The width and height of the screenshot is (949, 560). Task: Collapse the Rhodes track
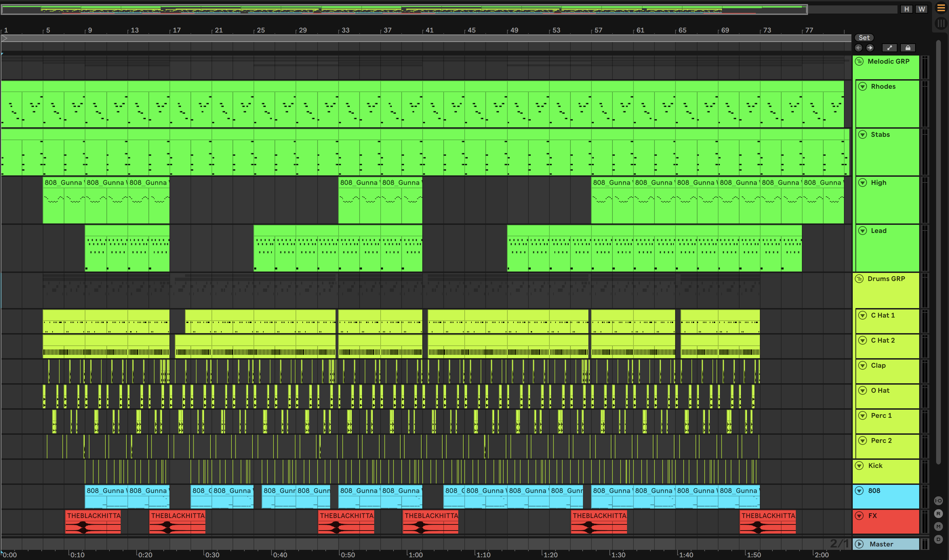tap(863, 86)
